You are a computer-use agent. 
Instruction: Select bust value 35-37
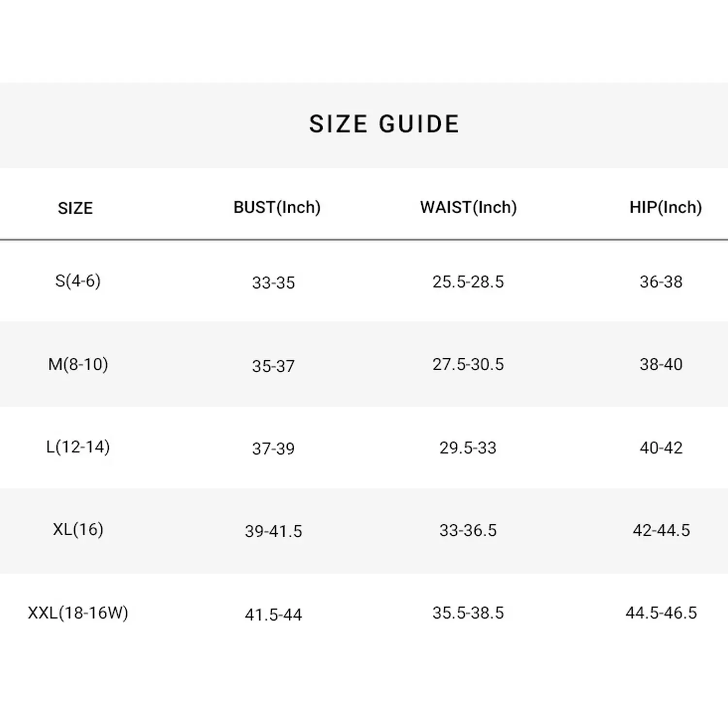click(273, 366)
